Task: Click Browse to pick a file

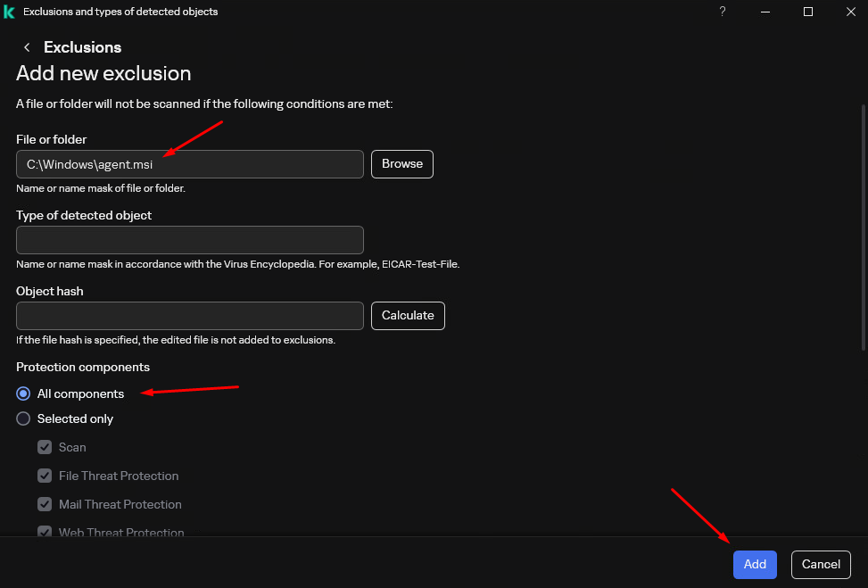Action: click(x=402, y=164)
